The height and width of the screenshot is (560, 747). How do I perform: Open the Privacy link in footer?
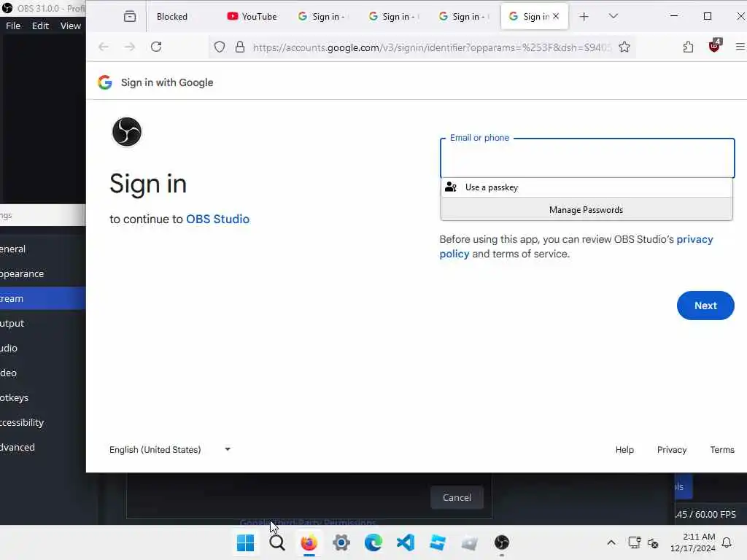pyautogui.click(x=672, y=449)
